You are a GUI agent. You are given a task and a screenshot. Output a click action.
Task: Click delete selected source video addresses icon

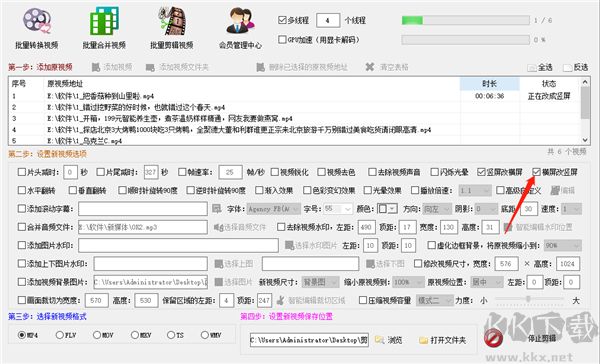[261, 67]
